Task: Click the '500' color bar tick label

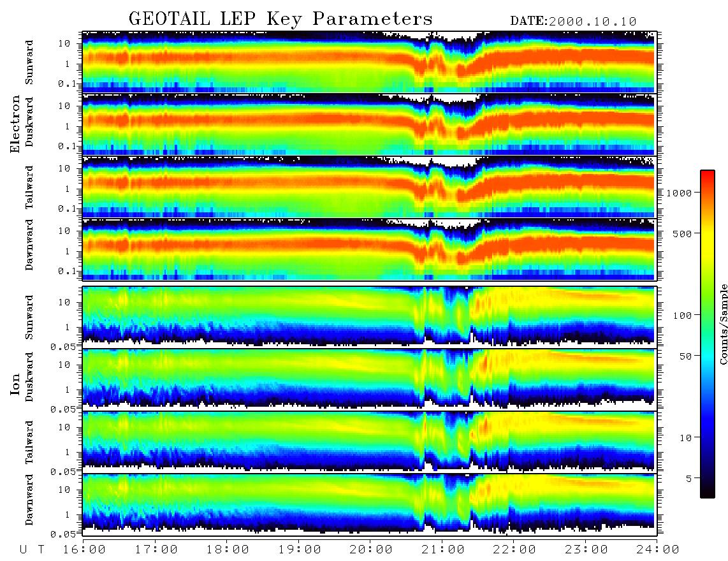Action: (683, 233)
